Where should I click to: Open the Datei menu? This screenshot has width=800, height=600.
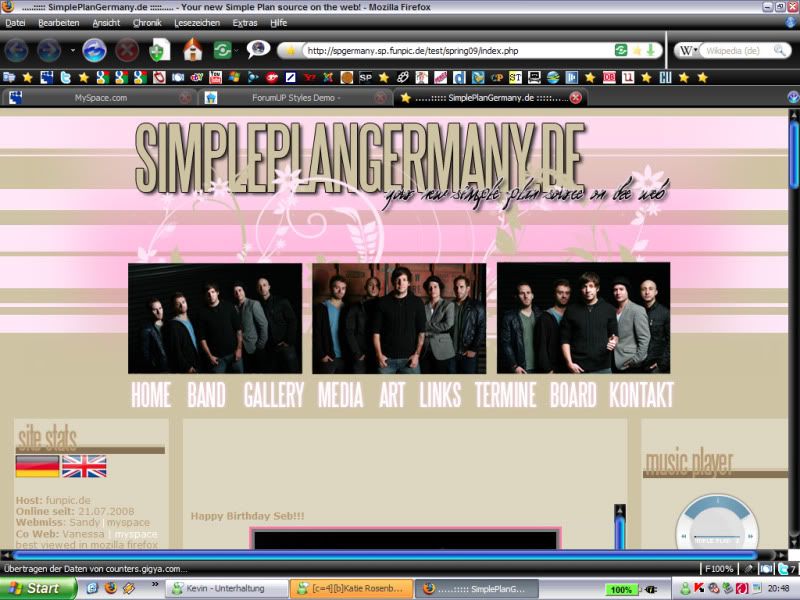click(15, 23)
